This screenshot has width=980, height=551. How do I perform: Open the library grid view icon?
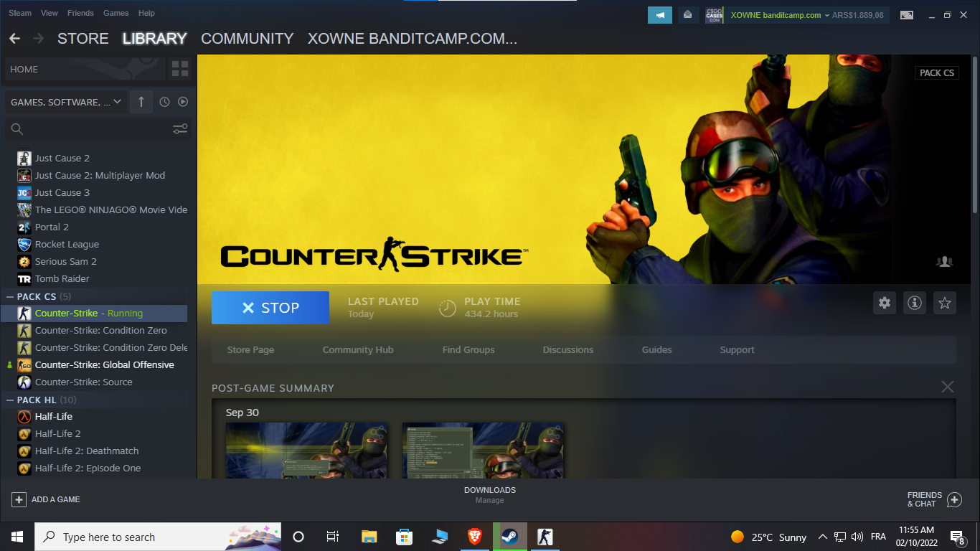[180, 70]
